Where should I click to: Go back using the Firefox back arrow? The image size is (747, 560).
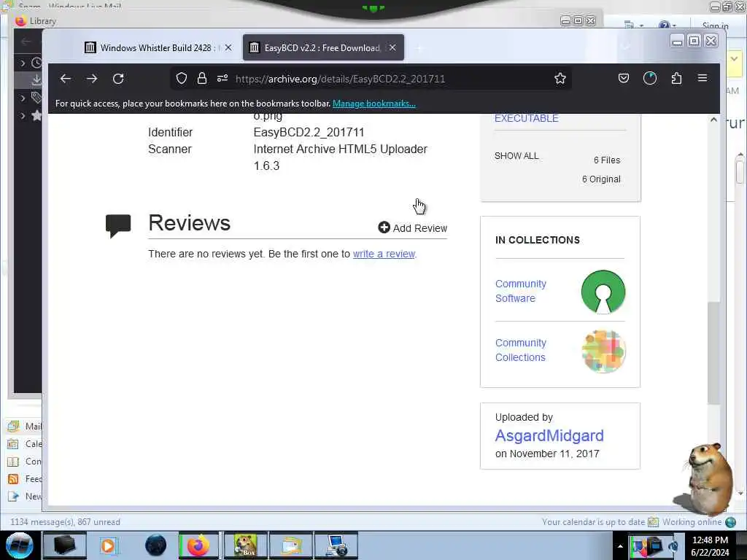point(65,79)
